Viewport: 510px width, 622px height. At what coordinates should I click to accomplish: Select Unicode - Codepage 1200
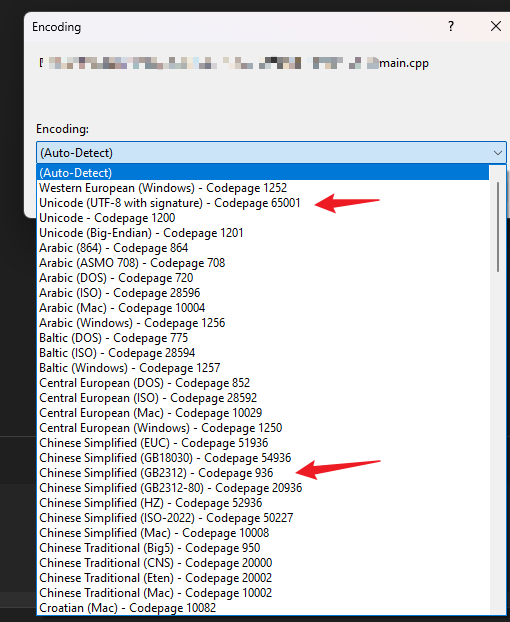pos(263,218)
